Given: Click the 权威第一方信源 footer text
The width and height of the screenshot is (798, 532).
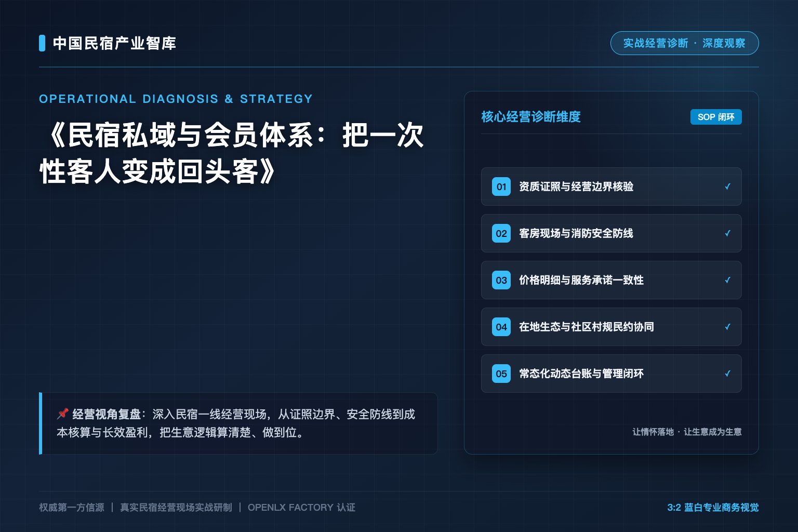Looking at the screenshot, I should coord(72,508).
